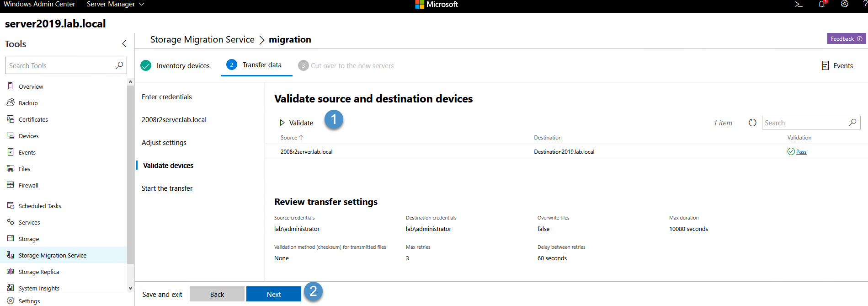
Task: Open the Scheduled Tasks tool
Action: pos(63,205)
